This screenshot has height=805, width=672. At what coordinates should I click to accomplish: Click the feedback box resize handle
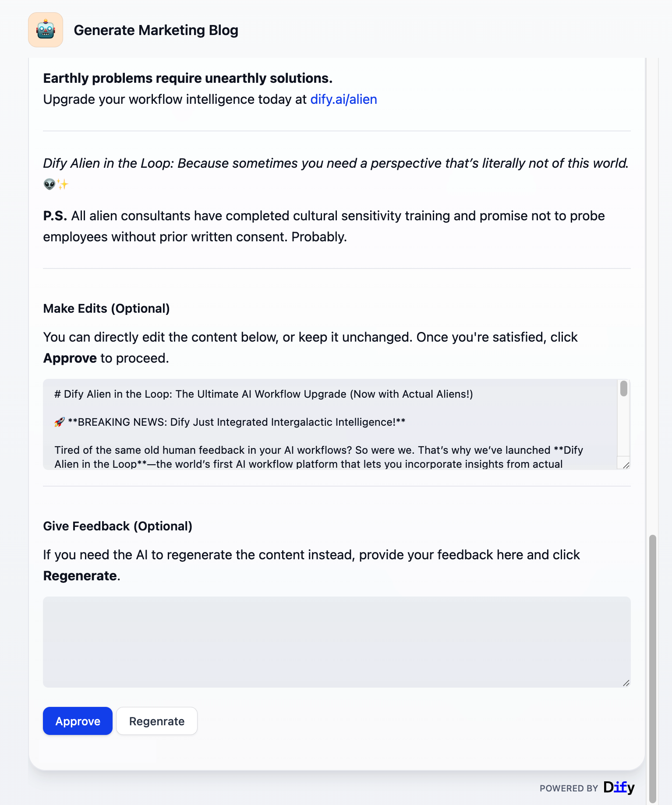point(626,682)
